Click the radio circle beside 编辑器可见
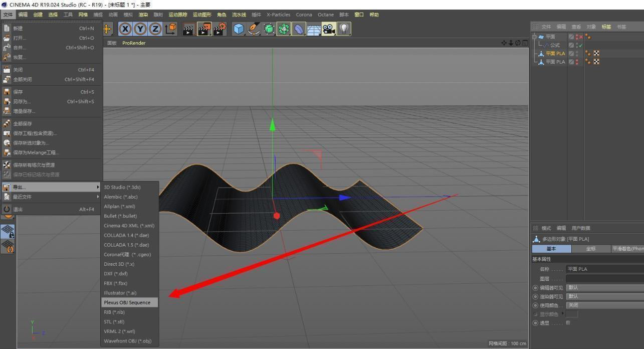Screen dimensions: 644x349 [535, 288]
